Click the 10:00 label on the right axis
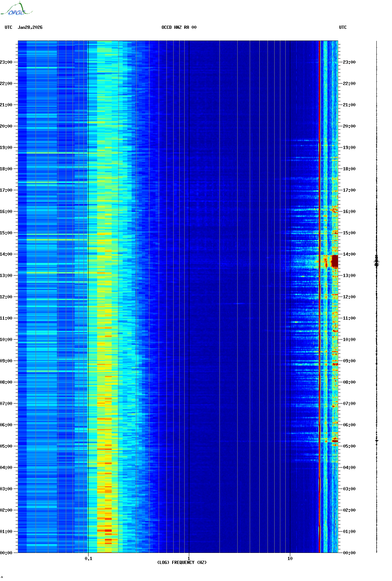The image size is (392, 581). (x=349, y=340)
